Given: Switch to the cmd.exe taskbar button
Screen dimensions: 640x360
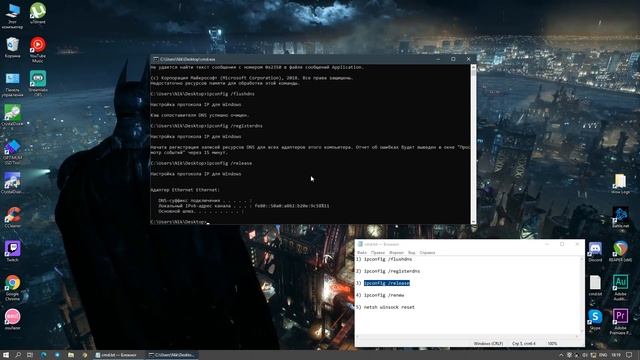Looking at the screenshot, I should pos(172,355).
